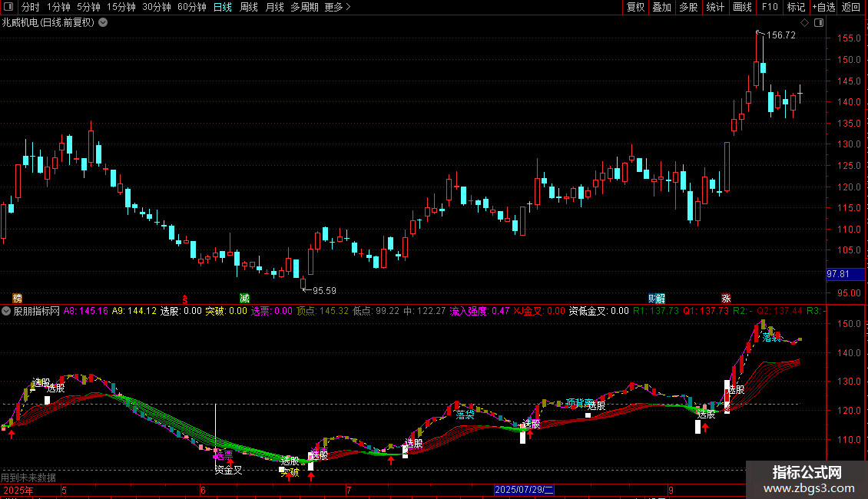Click the 多股 multi-stock button
The width and height of the screenshot is (868, 499).
click(688, 7)
